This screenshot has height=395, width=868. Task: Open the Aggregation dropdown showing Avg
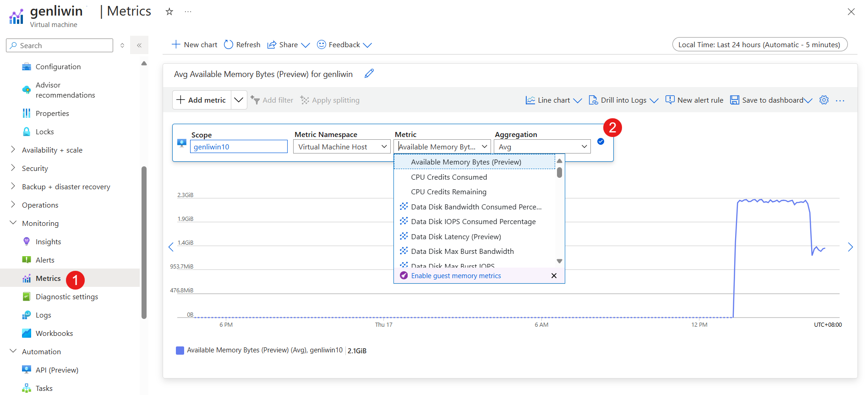pyautogui.click(x=542, y=147)
